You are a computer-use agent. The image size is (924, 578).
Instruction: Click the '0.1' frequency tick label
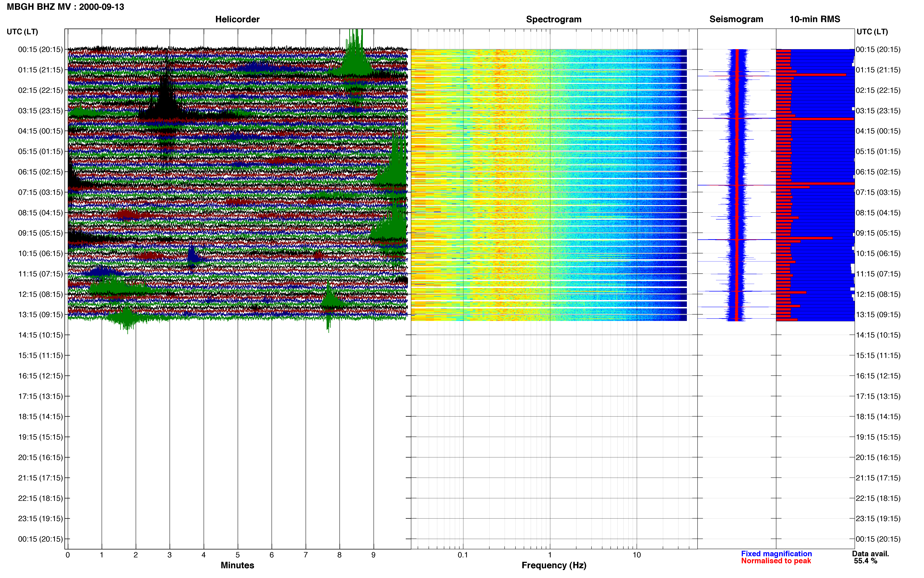[x=463, y=555]
